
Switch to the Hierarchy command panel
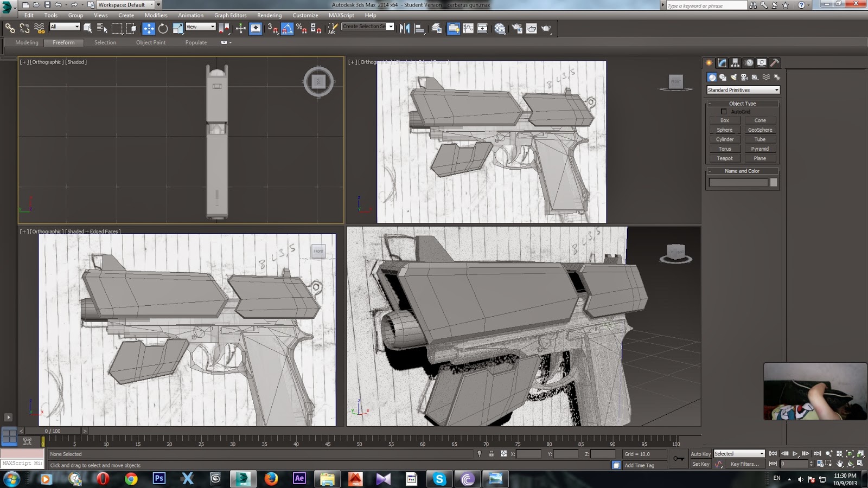[735, 63]
